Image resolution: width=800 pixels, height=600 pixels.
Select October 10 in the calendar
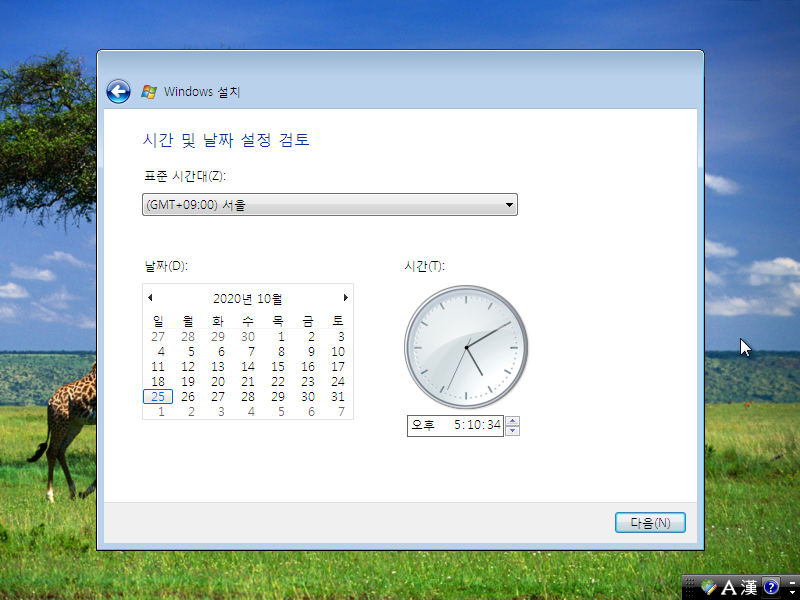(338, 352)
